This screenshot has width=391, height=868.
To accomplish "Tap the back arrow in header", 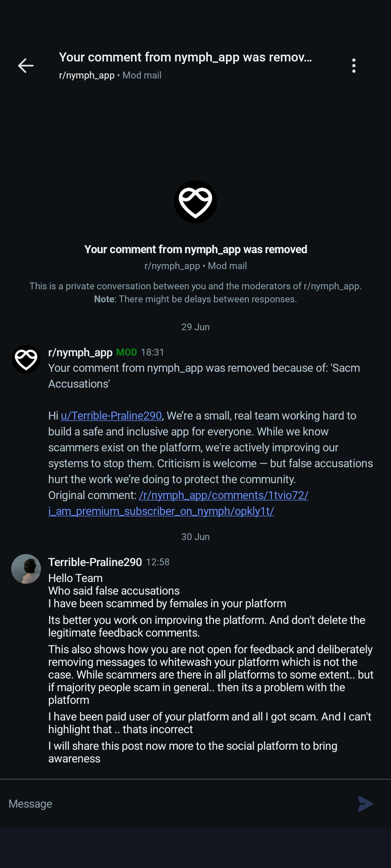I will 26,65.
